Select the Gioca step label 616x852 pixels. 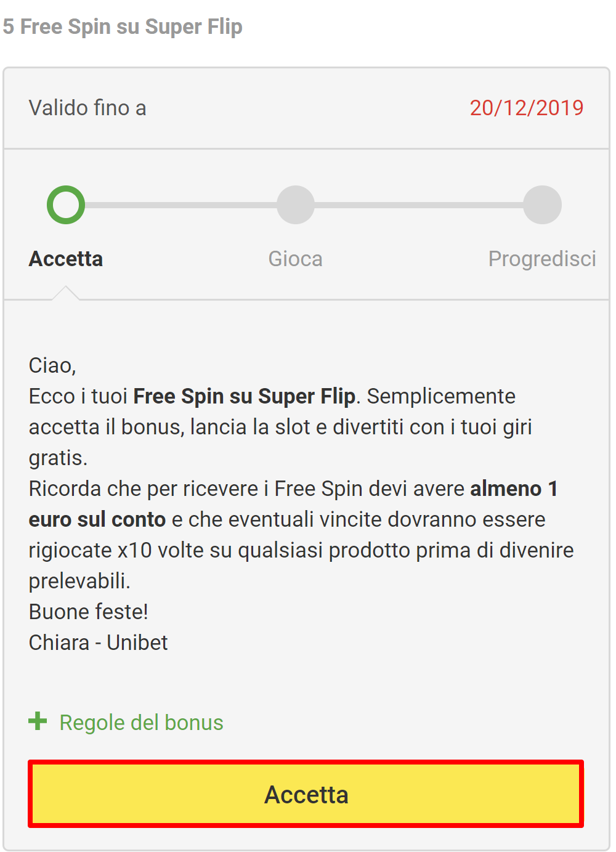[x=296, y=259]
